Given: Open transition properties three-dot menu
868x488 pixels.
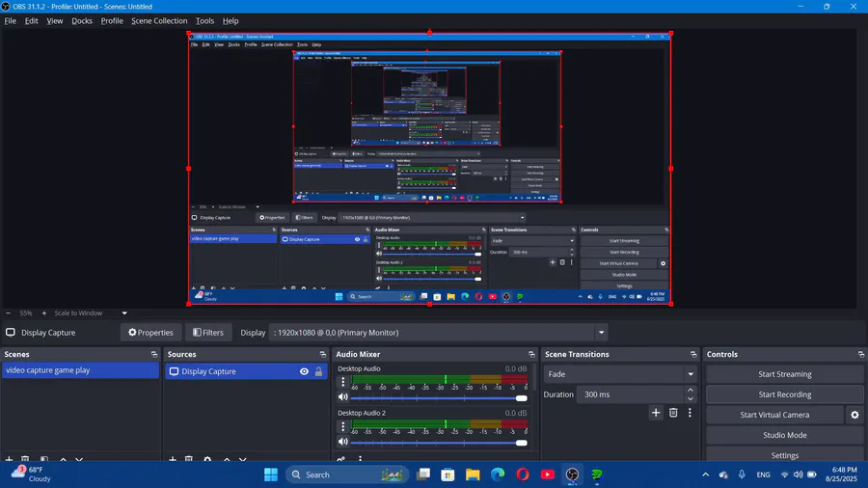Looking at the screenshot, I should click(x=690, y=413).
